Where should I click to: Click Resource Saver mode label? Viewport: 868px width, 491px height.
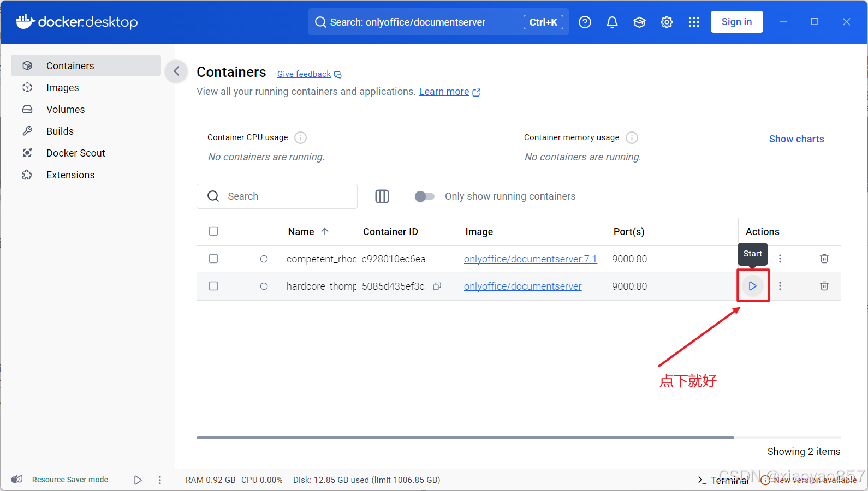tap(70, 480)
